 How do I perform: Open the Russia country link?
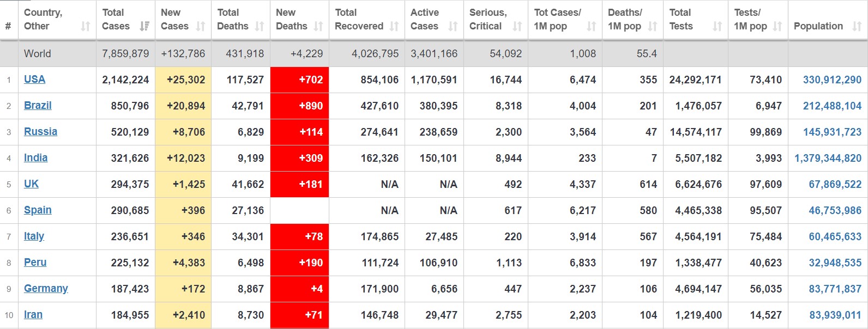click(x=40, y=132)
